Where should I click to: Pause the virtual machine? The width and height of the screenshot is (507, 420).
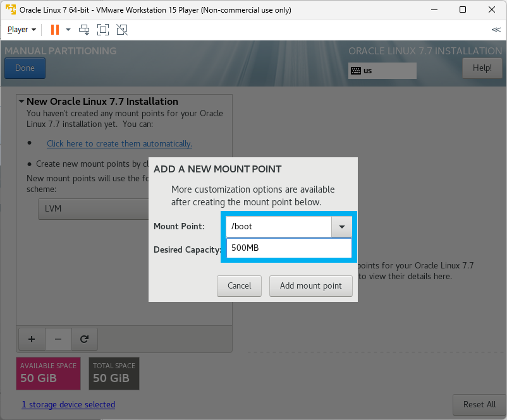point(55,30)
